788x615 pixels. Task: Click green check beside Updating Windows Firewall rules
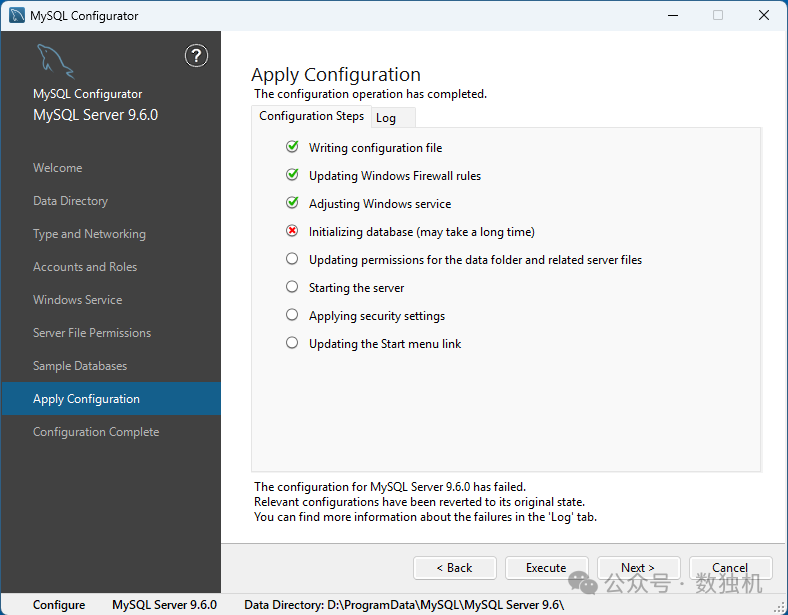292,175
